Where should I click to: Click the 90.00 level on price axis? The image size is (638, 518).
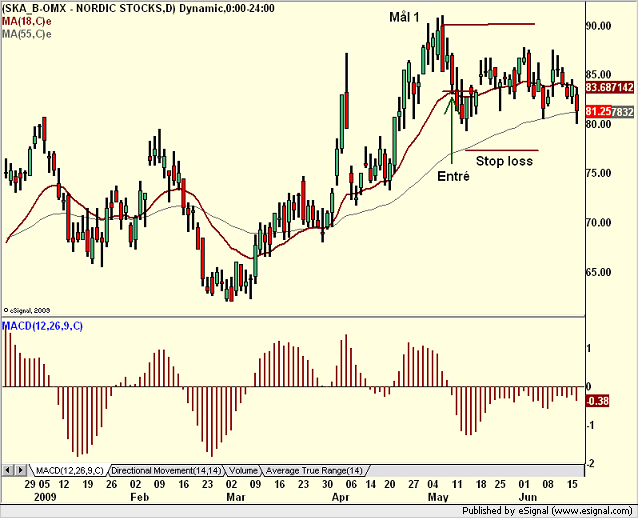[599, 26]
